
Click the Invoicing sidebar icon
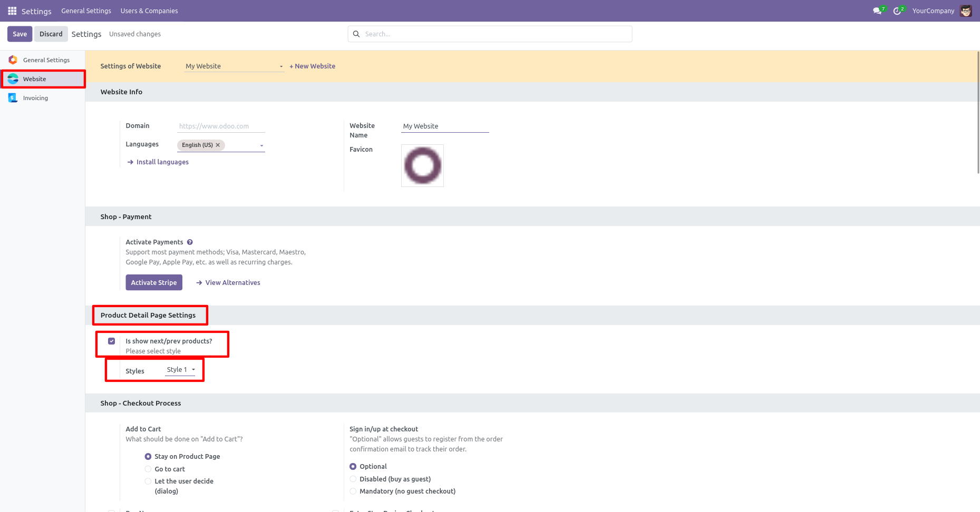13,98
